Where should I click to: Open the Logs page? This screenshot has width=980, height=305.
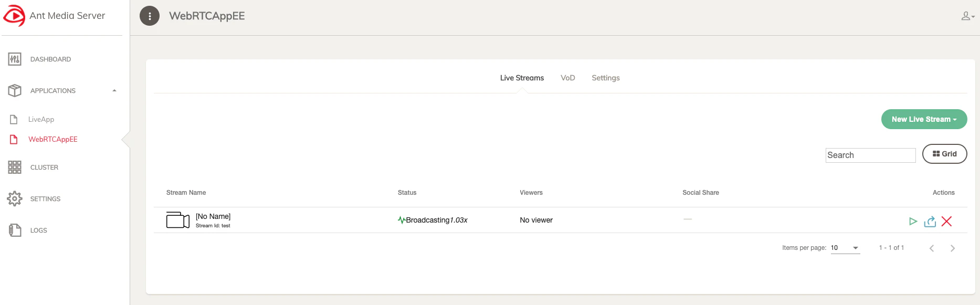point(38,230)
